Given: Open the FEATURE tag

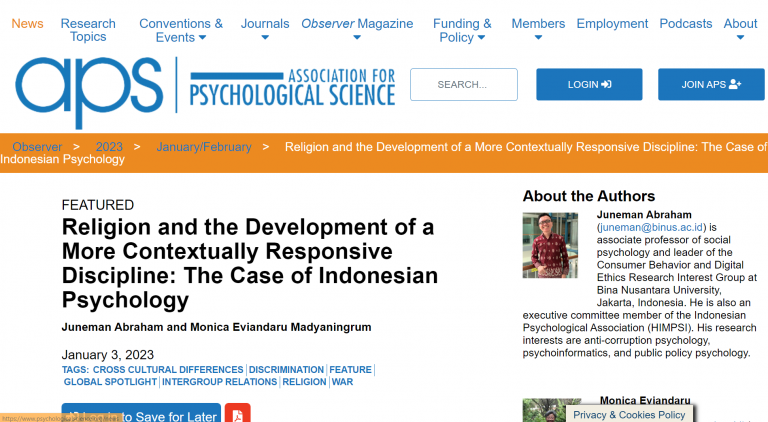Looking at the screenshot, I should pyautogui.click(x=350, y=370).
